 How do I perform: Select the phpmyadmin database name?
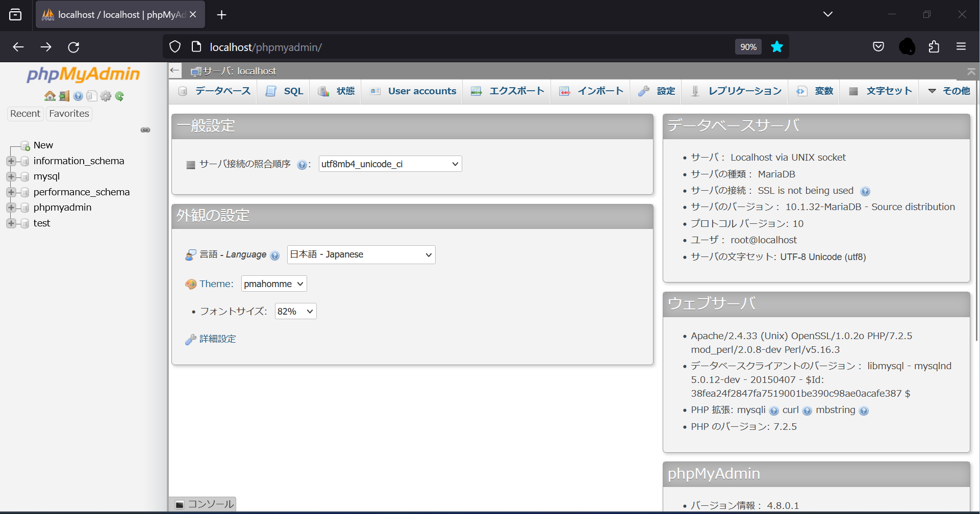coord(63,208)
